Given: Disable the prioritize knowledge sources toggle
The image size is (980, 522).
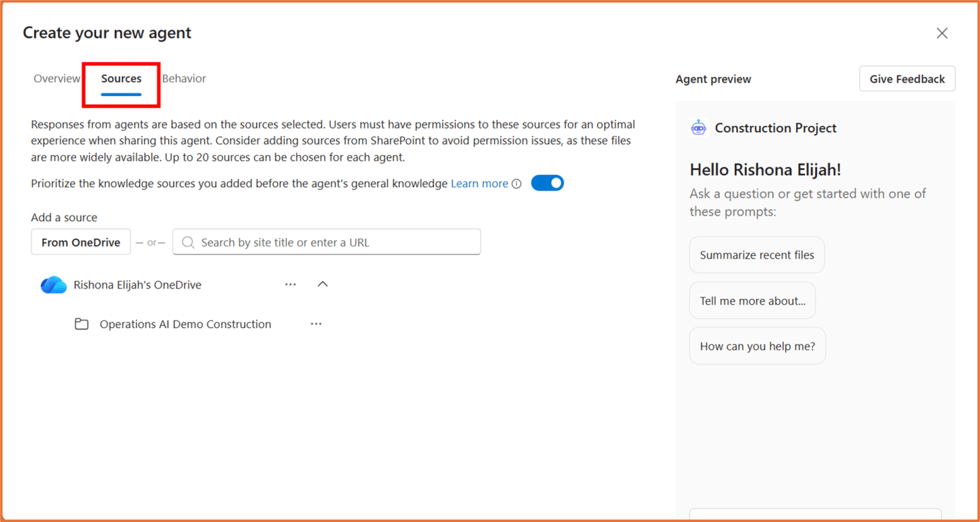Looking at the screenshot, I should (x=548, y=183).
